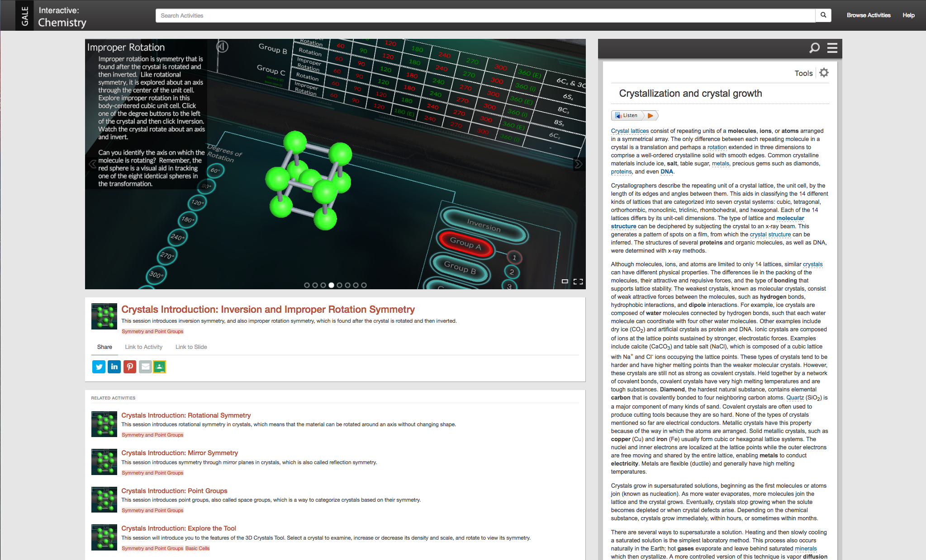Share the activity on Twitter
This screenshot has height=560, width=926.
(99, 367)
